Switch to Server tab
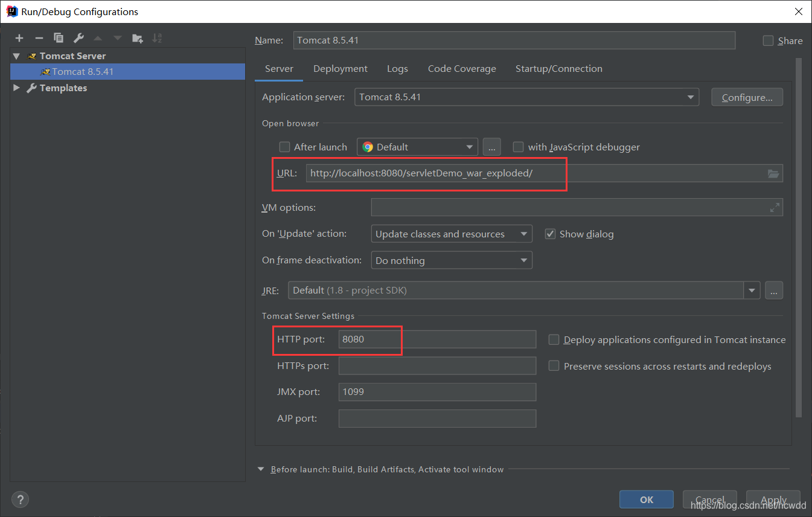 (x=279, y=69)
